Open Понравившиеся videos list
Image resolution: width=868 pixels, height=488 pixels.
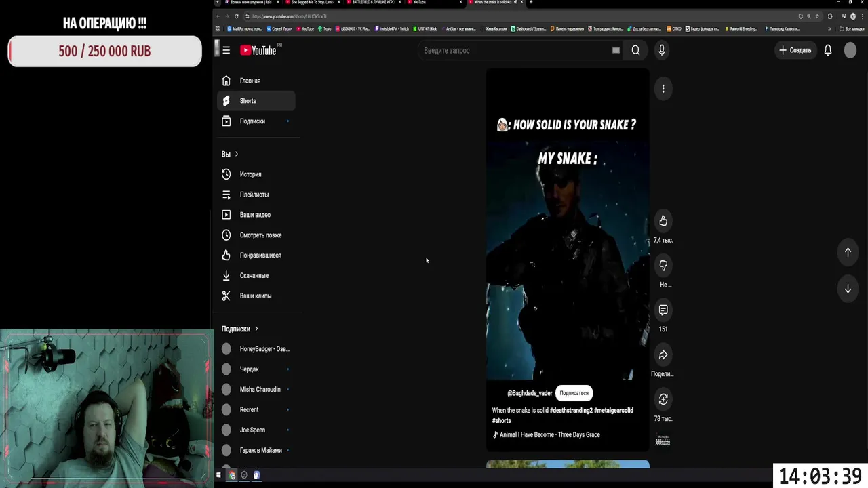point(256,256)
